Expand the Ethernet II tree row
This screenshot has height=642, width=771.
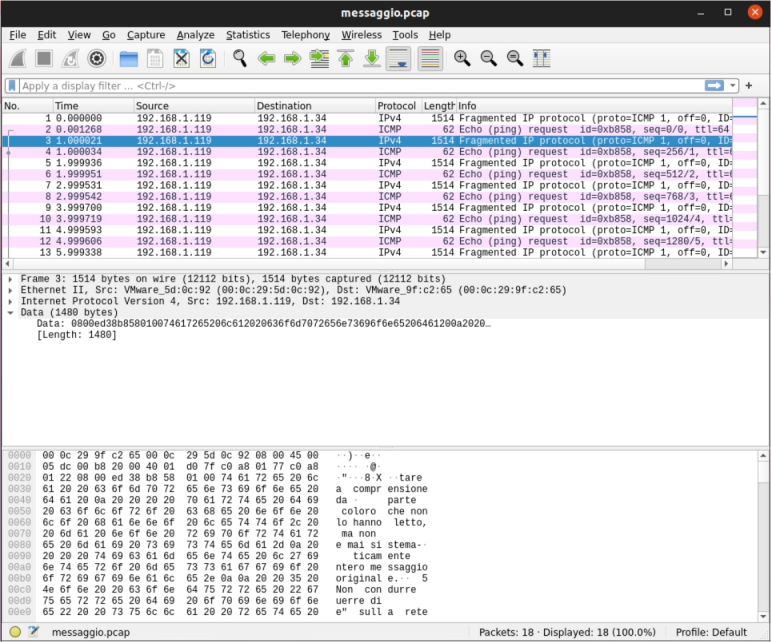click(10, 291)
